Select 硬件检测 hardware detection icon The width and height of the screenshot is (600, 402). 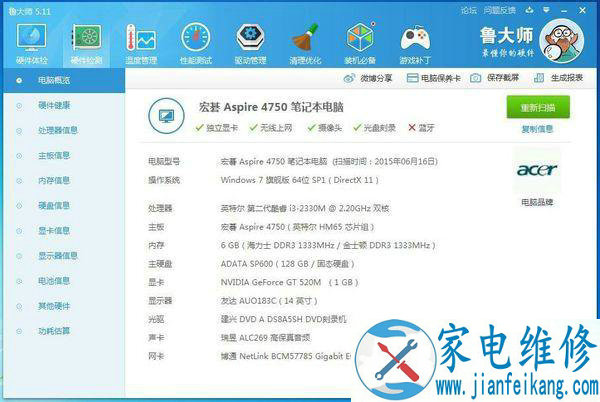86,44
